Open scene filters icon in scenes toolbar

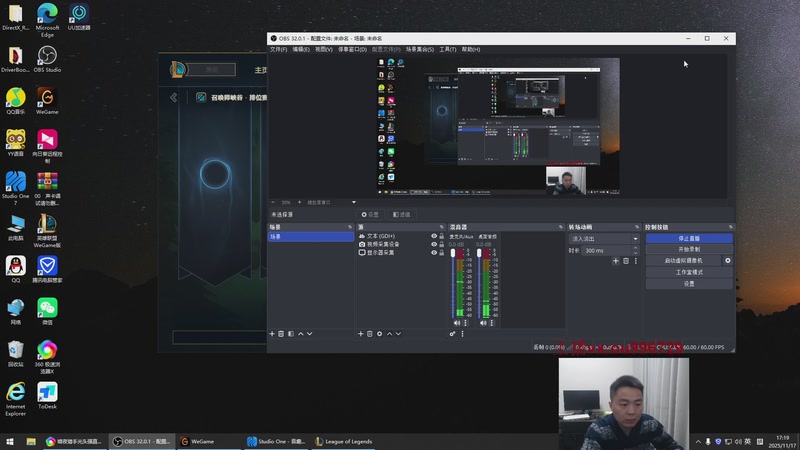click(x=291, y=334)
